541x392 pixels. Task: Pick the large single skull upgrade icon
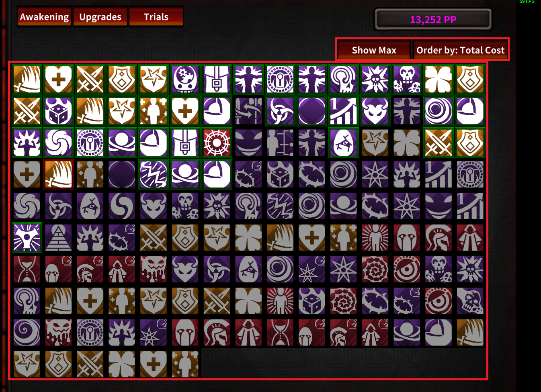point(470,301)
